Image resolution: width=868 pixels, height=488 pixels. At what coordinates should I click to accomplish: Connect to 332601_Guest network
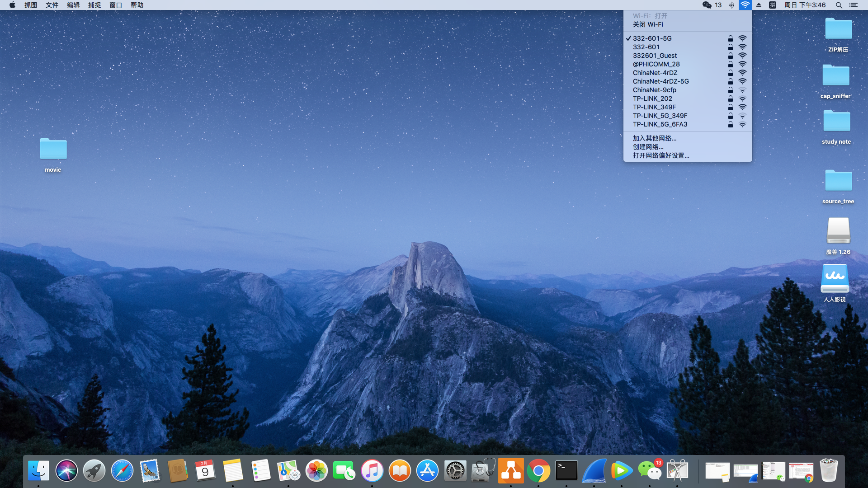click(655, 56)
